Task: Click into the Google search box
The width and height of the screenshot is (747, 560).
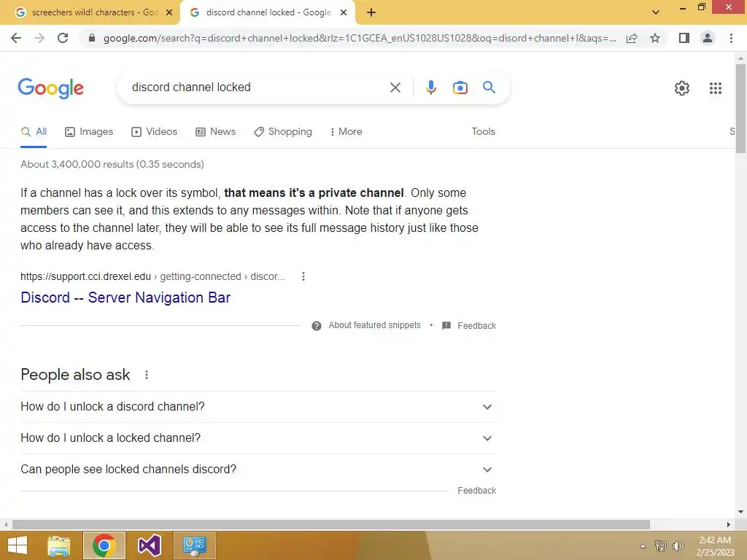Action: [258, 87]
